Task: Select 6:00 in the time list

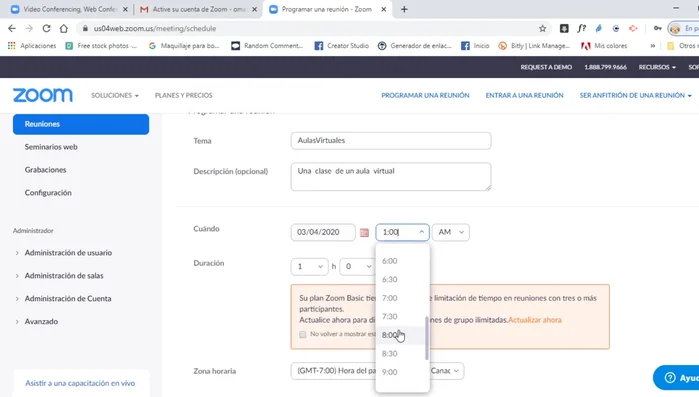Action: coord(402,261)
